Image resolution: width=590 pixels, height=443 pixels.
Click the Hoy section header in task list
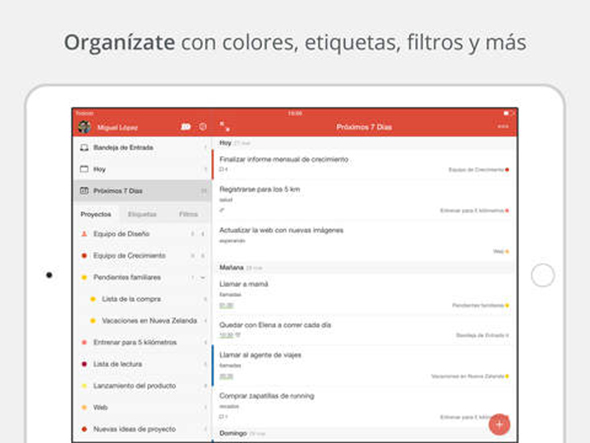tap(364, 143)
